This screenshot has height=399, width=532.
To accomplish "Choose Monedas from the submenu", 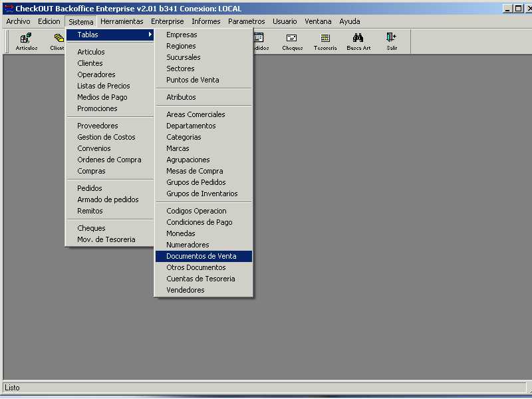I will point(203,233).
